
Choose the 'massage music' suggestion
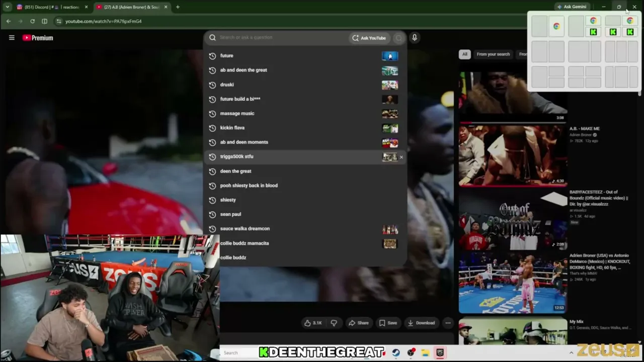(305, 113)
